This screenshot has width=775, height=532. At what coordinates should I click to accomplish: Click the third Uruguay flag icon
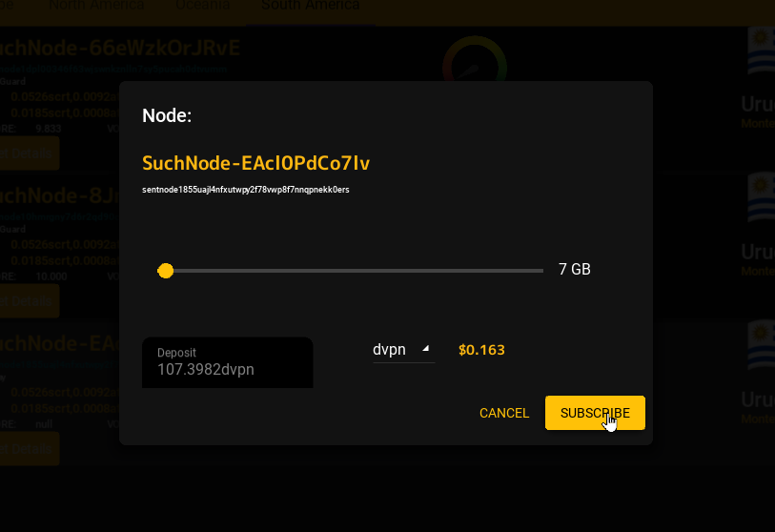(x=761, y=345)
